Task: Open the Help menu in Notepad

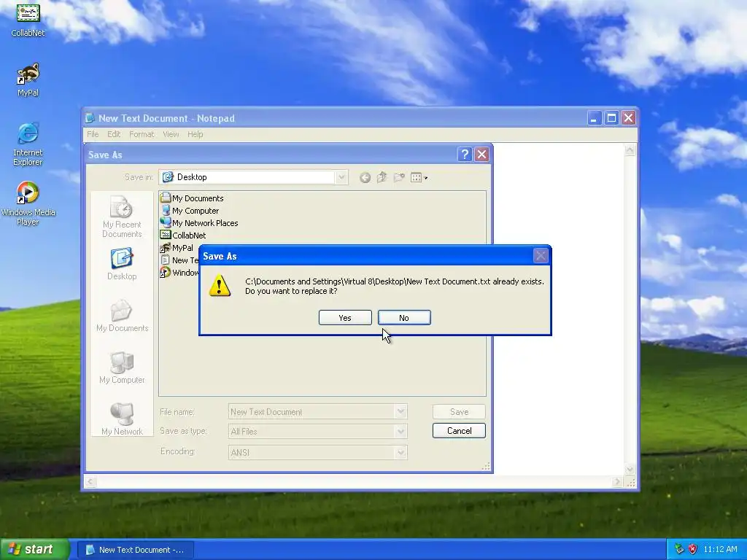Action: 195,134
